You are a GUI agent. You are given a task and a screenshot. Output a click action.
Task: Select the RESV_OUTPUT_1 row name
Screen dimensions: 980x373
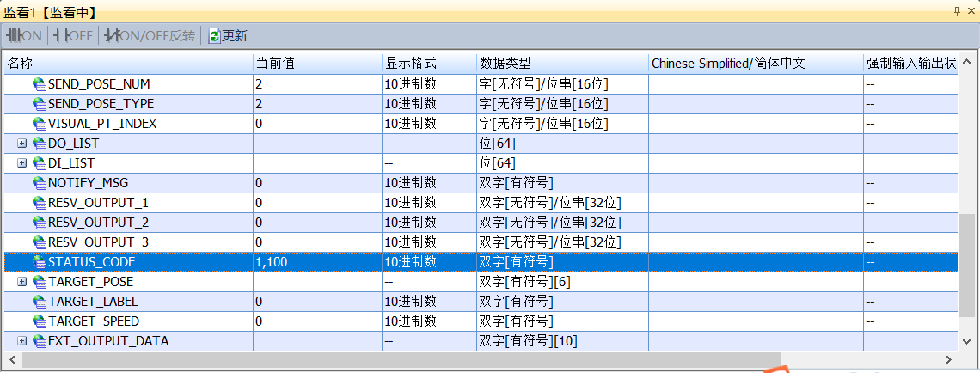pos(98,203)
